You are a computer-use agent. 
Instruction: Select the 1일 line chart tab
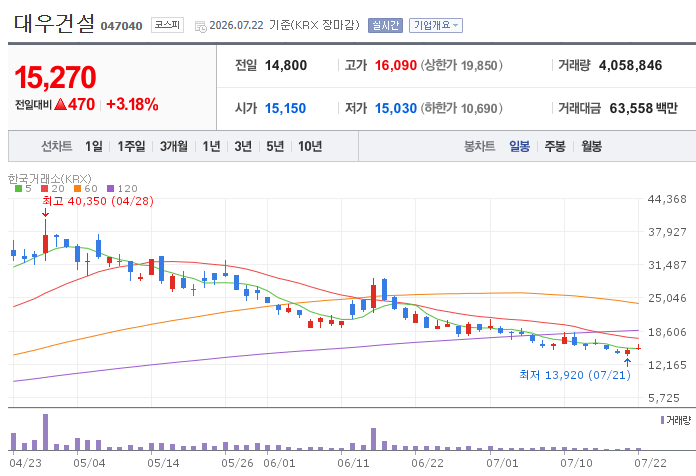pyautogui.click(x=94, y=146)
